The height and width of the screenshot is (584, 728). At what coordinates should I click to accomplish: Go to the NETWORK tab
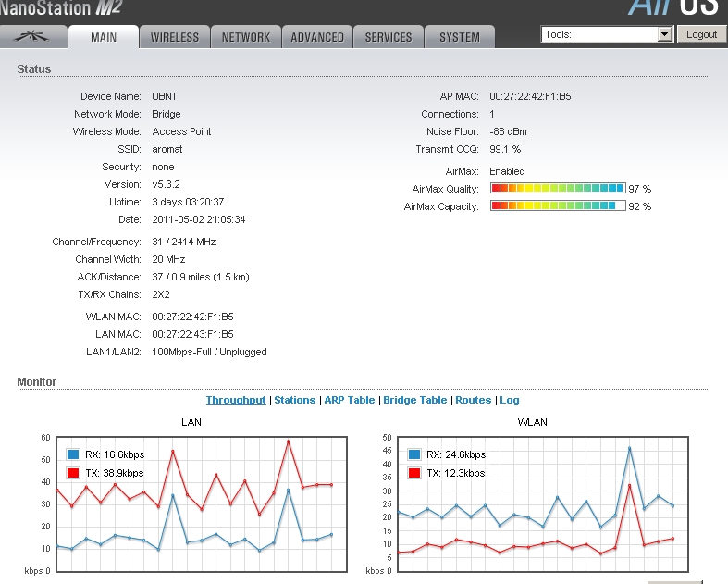[246, 37]
